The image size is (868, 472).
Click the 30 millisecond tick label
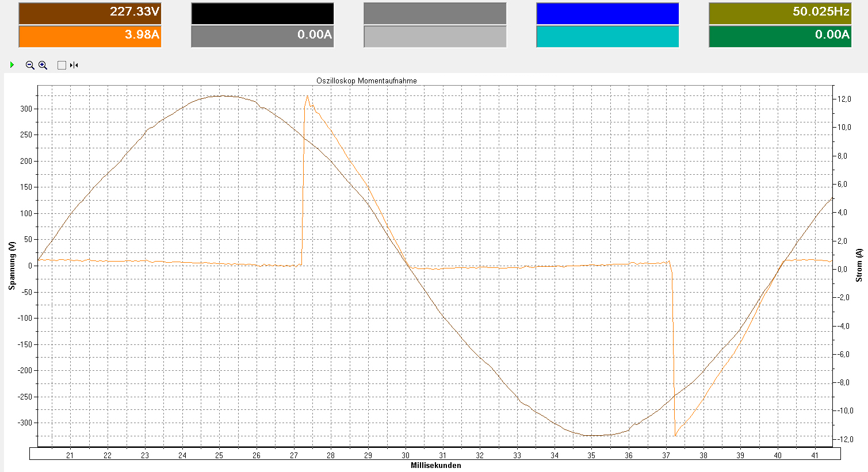[406, 455]
